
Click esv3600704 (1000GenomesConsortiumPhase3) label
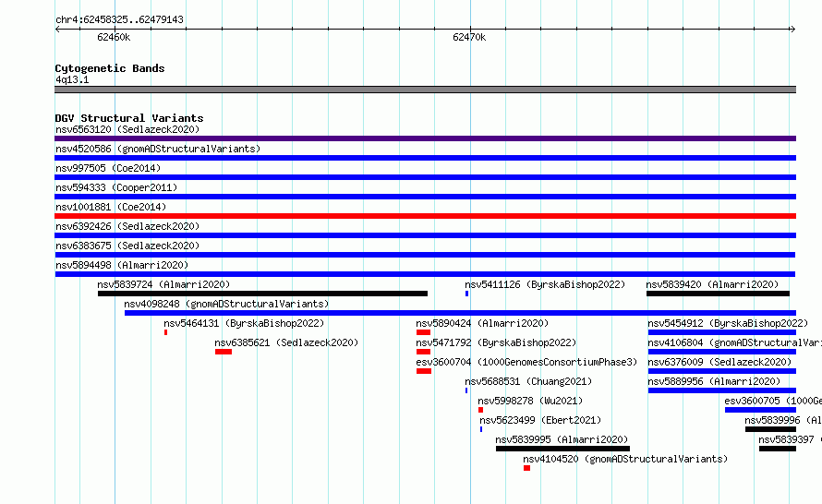coord(526,362)
